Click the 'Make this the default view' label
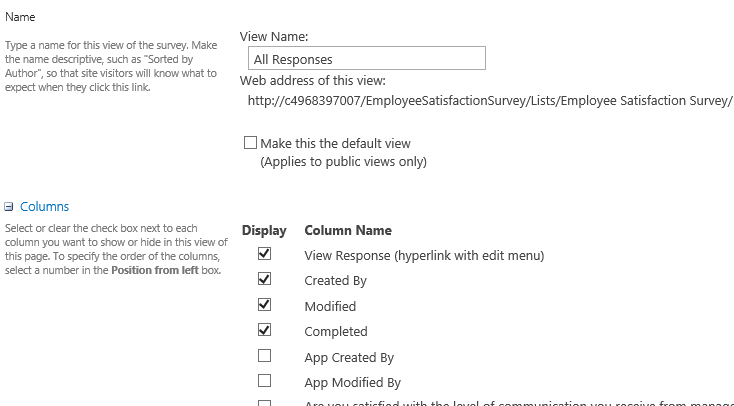Image resolution: width=734 pixels, height=406 pixels. click(335, 144)
